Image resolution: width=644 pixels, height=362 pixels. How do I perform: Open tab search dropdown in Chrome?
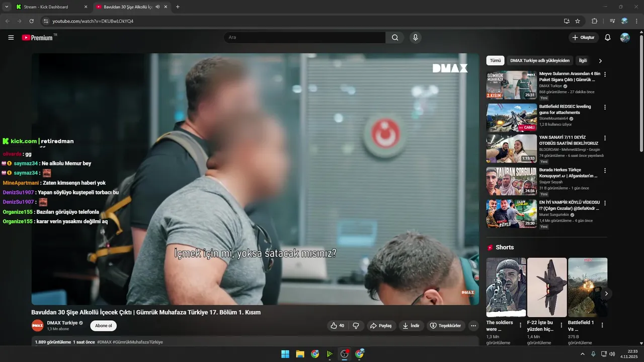tap(7, 7)
